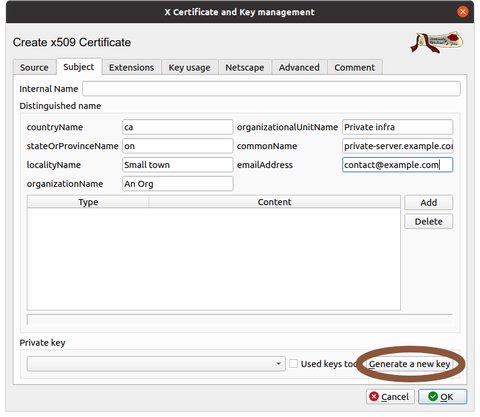480x417 pixels.
Task: Click the localityName field 'Small town'
Action: pos(177,165)
